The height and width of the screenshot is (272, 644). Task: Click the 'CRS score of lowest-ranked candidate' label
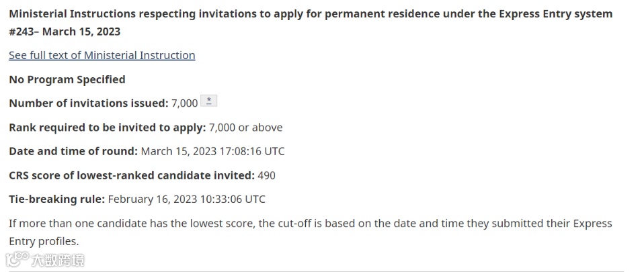(x=132, y=175)
